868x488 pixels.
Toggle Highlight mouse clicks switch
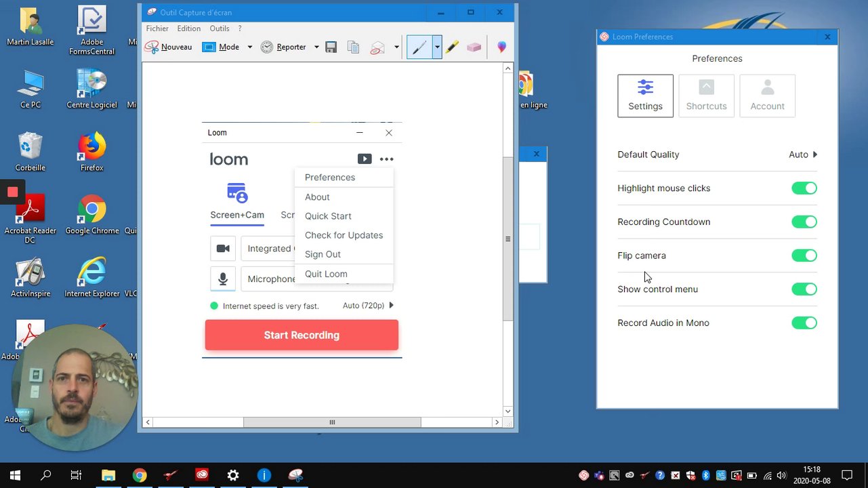tap(804, 188)
